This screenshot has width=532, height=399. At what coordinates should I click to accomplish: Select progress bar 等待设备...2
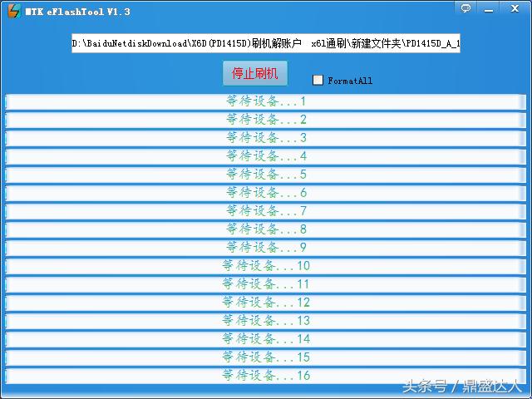(266, 120)
